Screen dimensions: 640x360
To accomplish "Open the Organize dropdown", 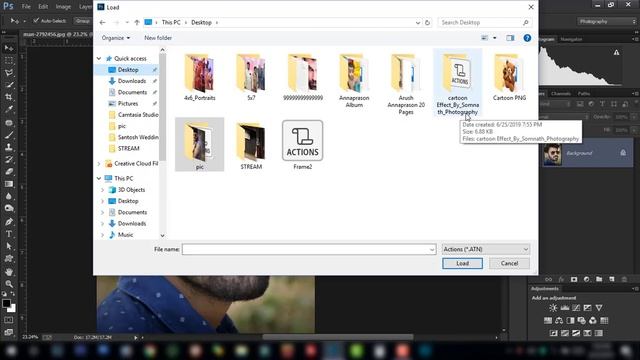I will (116, 38).
